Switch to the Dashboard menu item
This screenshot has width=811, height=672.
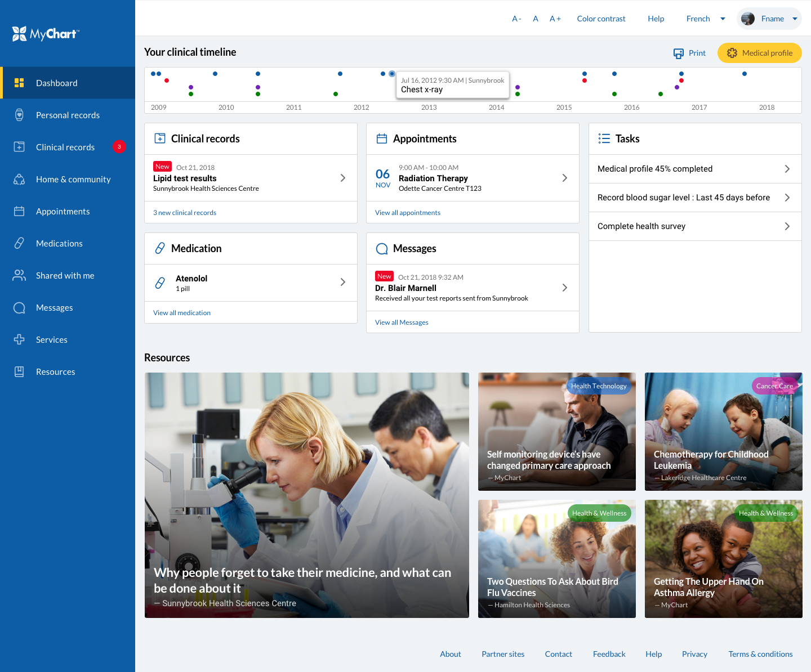(x=56, y=83)
